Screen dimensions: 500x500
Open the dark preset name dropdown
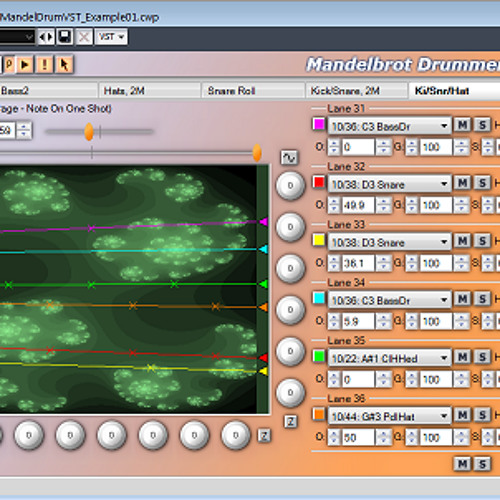[17, 37]
